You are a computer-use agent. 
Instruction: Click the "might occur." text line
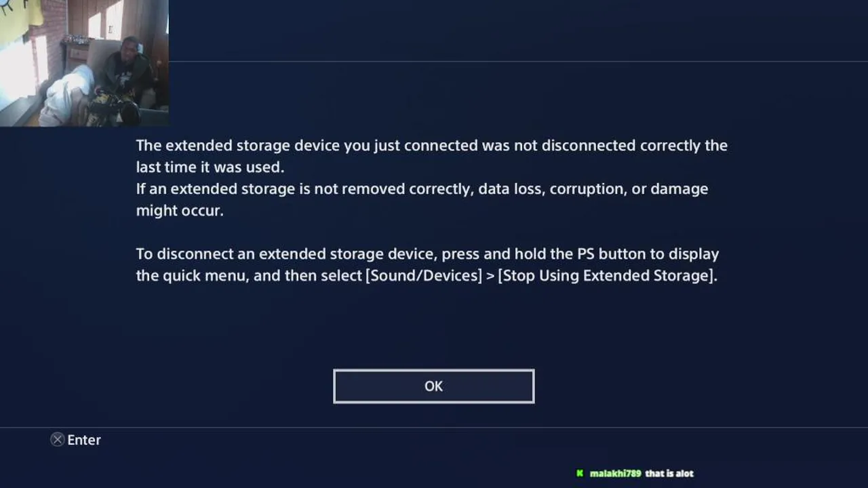pyautogui.click(x=179, y=210)
